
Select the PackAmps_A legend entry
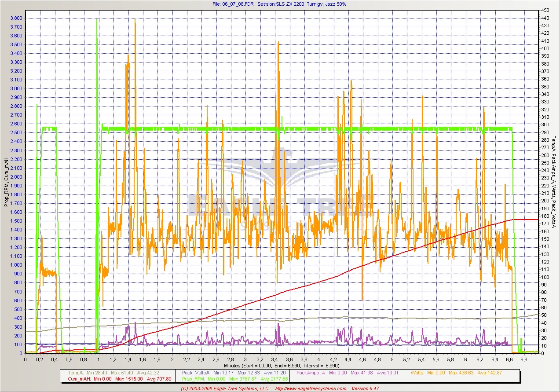pyautogui.click(x=348, y=373)
